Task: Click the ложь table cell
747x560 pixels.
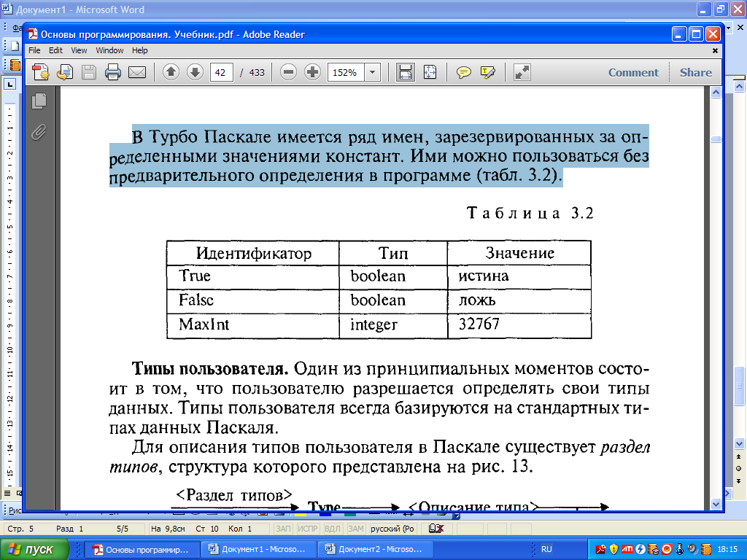Action: 519,300
